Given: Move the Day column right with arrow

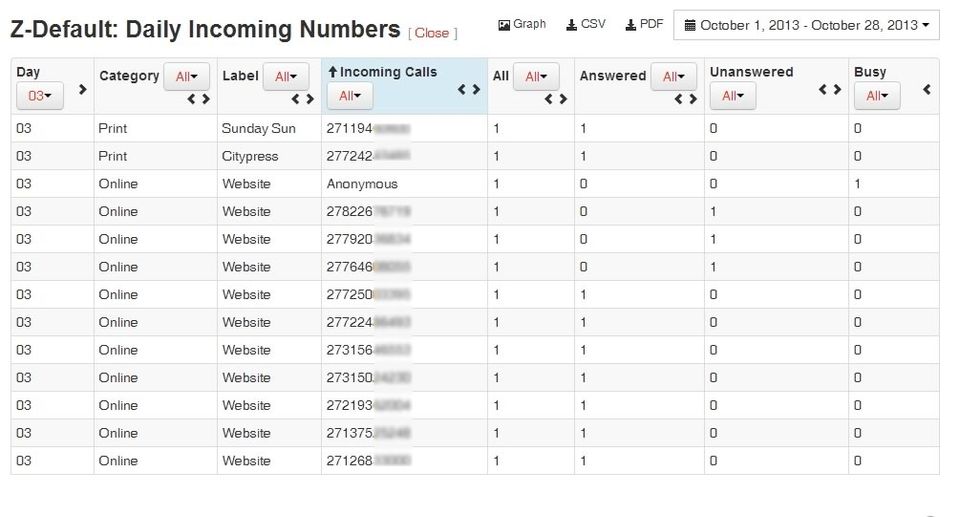Looking at the screenshot, I should tap(83, 89).
